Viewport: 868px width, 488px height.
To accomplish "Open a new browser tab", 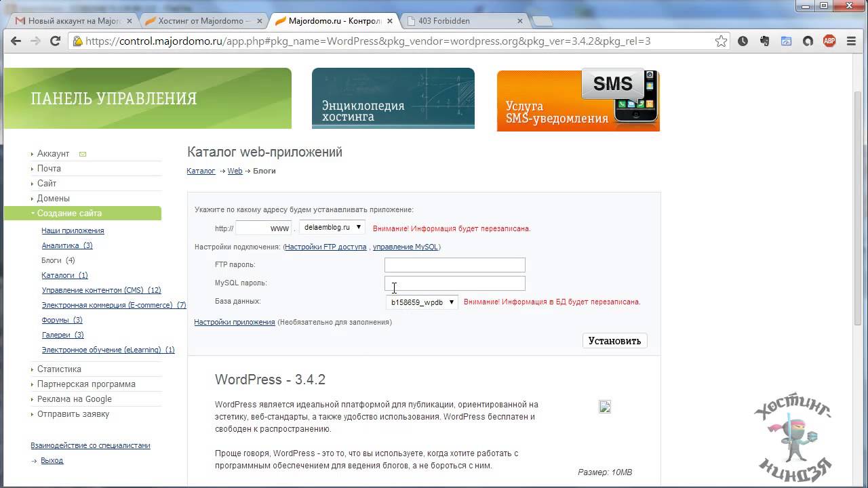I will tap(541, 21).
